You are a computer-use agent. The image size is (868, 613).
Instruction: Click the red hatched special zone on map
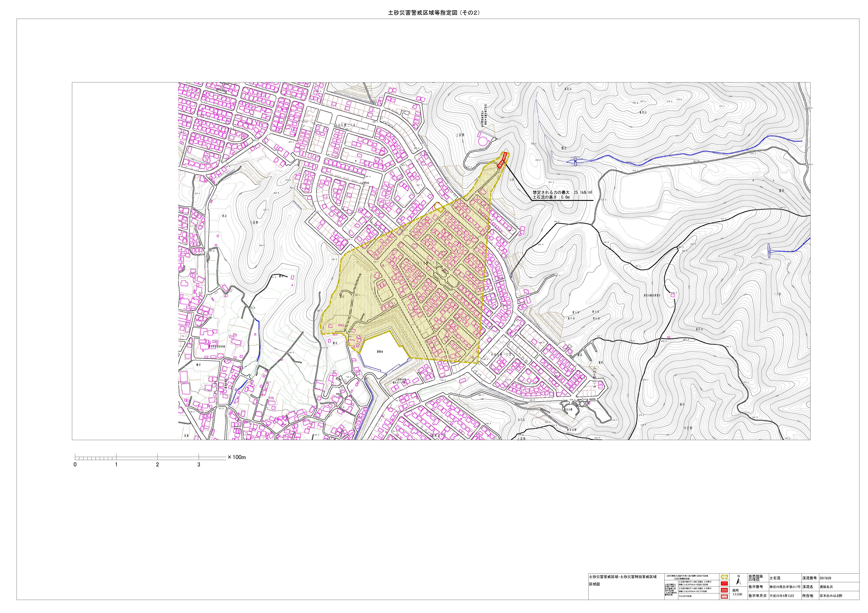[502, 160]
